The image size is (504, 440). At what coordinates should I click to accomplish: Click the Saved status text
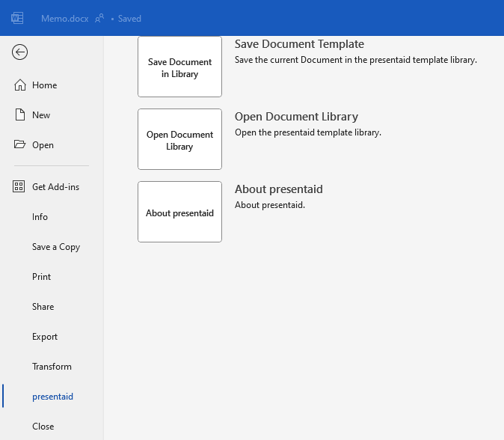pos(129,19)
